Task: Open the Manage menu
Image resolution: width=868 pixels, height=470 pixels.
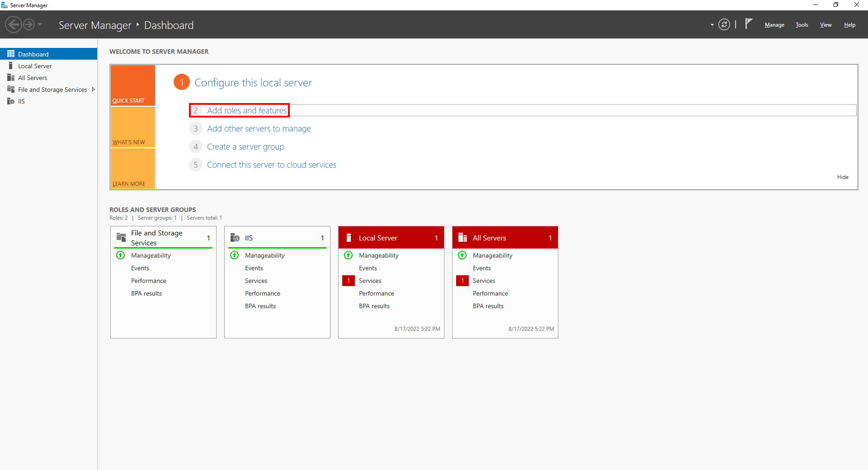Action: coord(774,25)
